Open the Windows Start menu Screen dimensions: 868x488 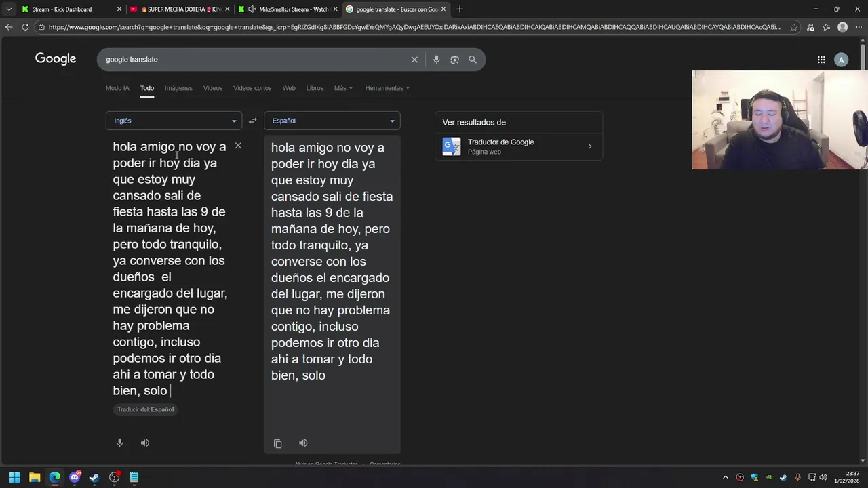pos(14,477)
